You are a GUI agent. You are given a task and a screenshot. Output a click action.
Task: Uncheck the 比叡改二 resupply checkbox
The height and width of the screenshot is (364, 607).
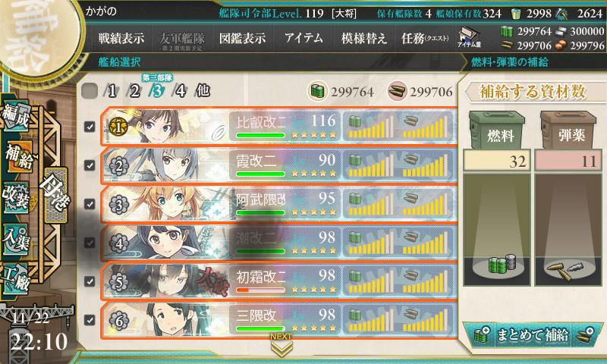click(x=90, y=127)
